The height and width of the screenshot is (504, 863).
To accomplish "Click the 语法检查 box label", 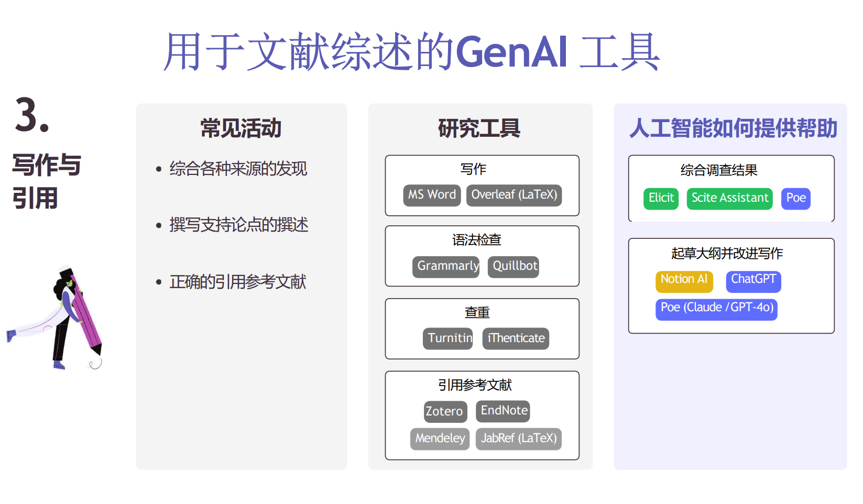I will (x=477, y=240).
